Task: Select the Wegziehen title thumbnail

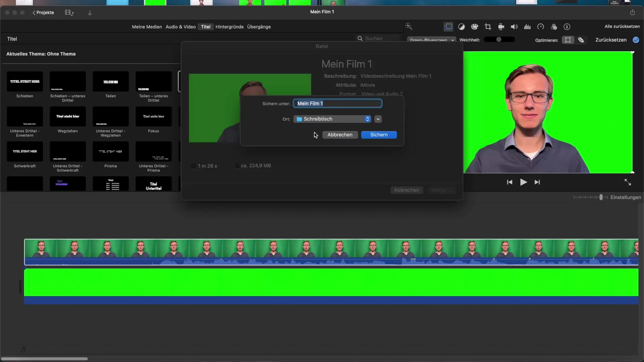Action: (68, 117)
